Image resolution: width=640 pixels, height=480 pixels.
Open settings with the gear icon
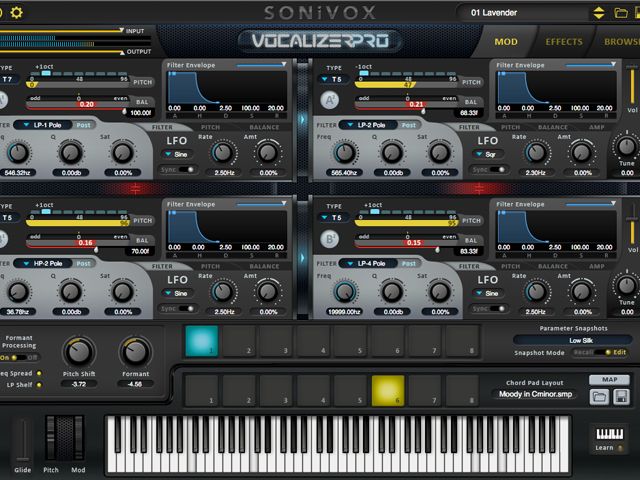point(16,13)
